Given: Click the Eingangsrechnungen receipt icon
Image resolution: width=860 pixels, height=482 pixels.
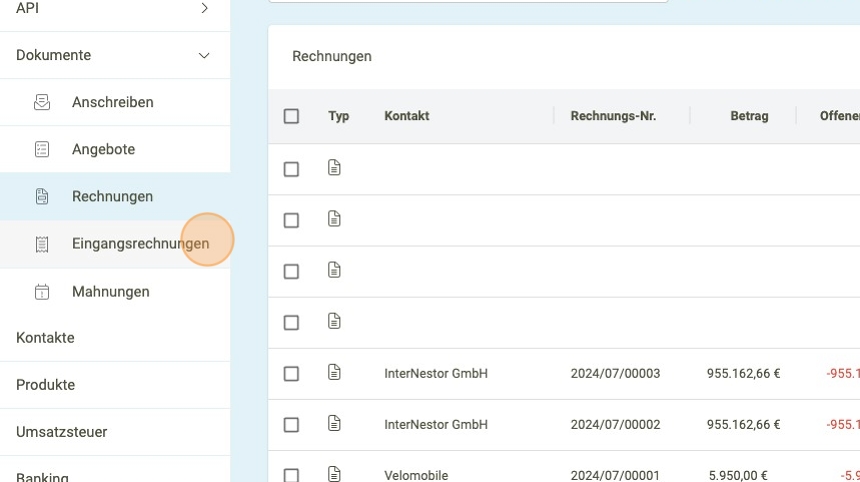Looking at the screenshot, I should tap(42, 244).
